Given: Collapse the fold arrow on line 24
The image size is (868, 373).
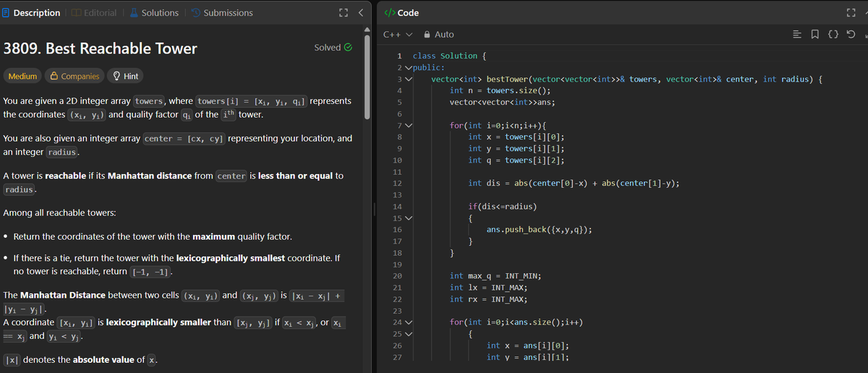Looking at the screenshot, I should pyautogui.click(x=409, y=322).
